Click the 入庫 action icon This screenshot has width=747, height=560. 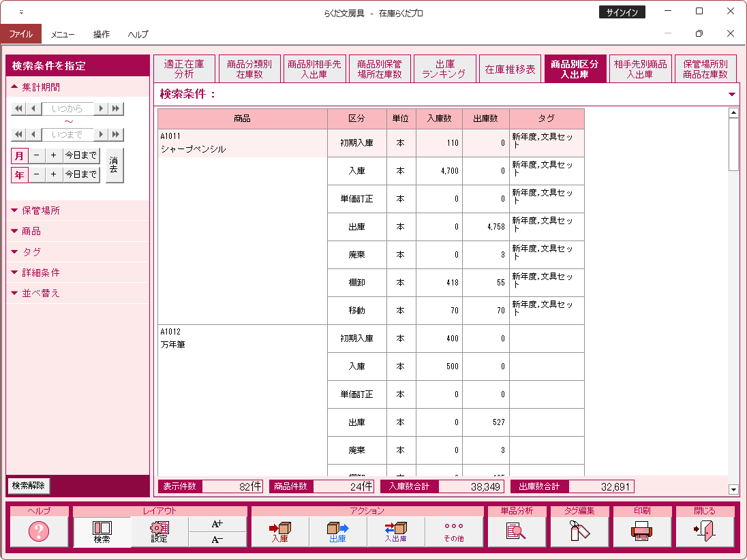[280, 532]
